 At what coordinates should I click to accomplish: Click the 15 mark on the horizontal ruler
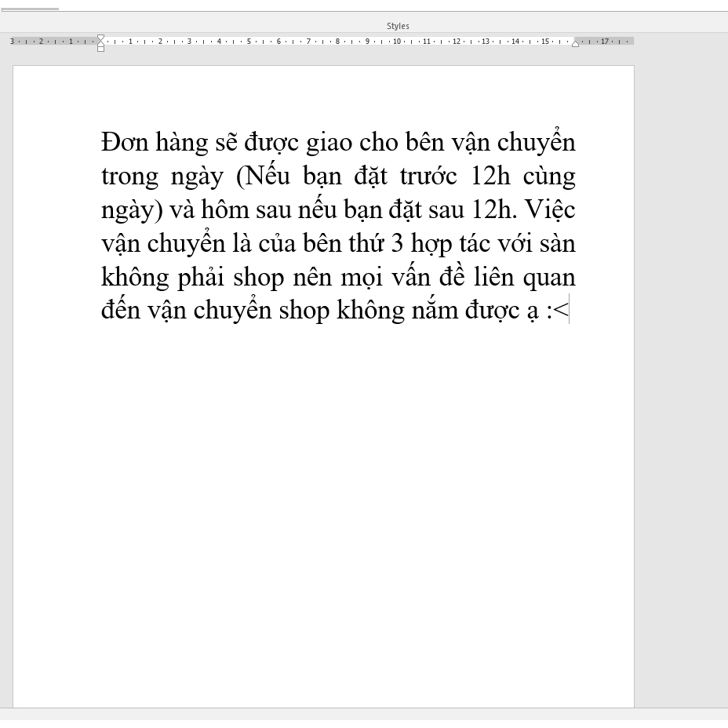tap(544, 41)
